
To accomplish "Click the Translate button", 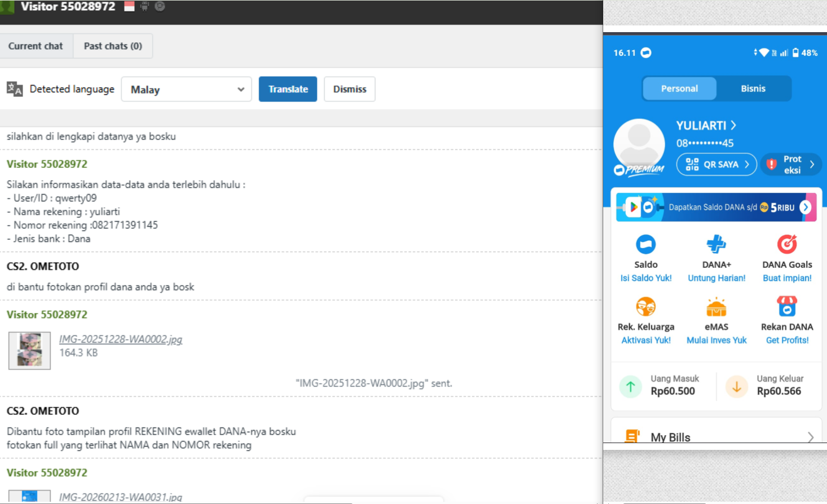I will [x=288, y=89].
